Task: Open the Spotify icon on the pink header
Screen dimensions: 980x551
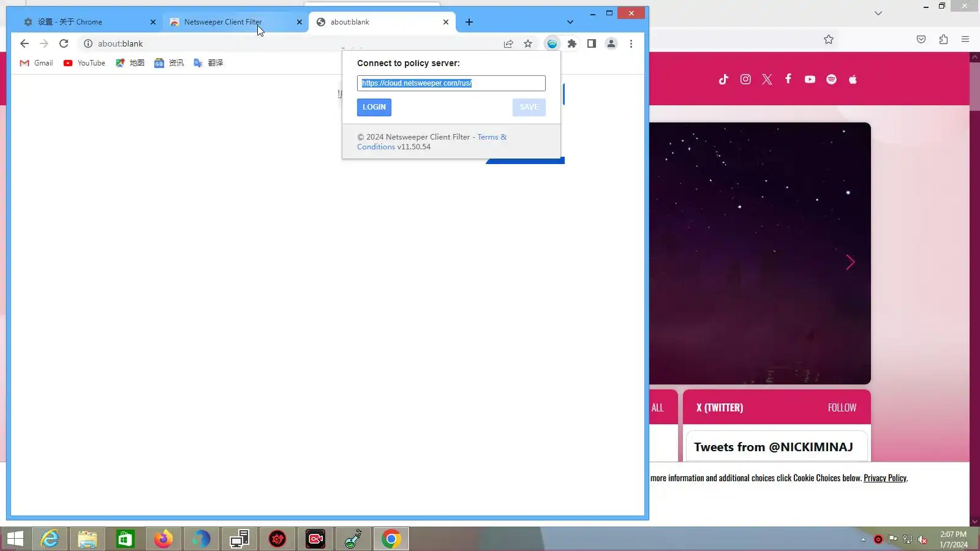Action: click(831, 79)
